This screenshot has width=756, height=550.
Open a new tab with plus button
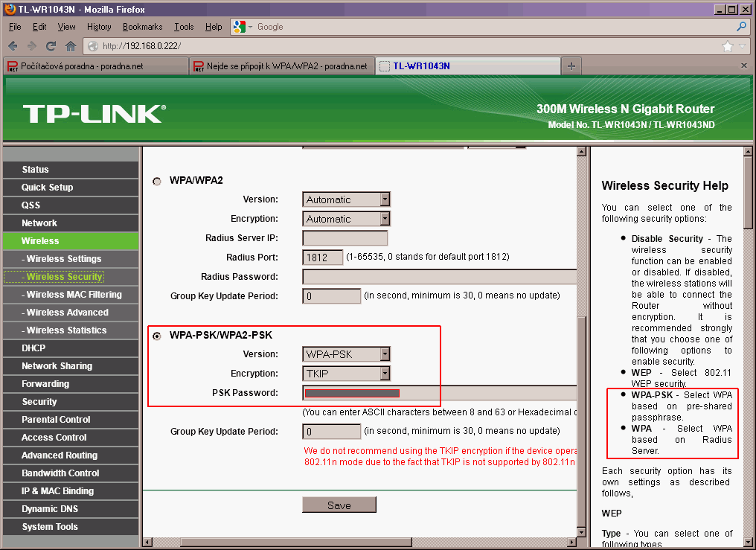click(x=571, y=66)
